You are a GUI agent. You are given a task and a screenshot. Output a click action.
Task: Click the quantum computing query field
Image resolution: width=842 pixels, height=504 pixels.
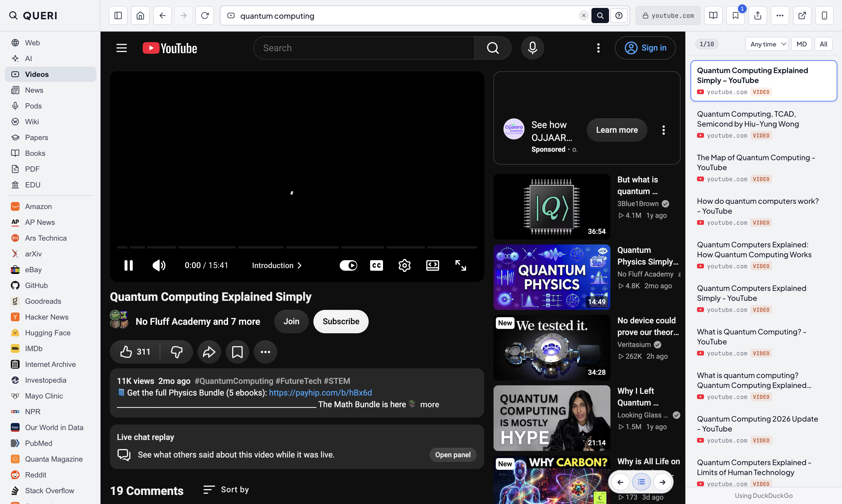click(408, 15)
